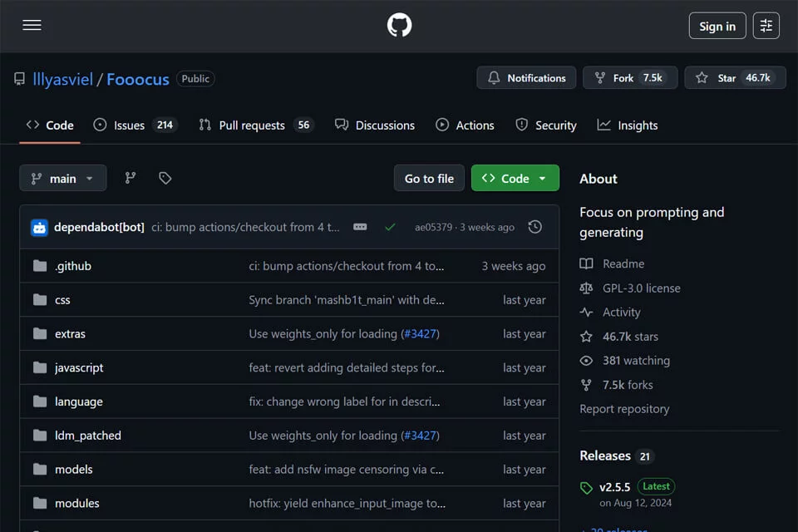Click the javascript folder icon
Screen dimensions: 798x532
(40, 367)
